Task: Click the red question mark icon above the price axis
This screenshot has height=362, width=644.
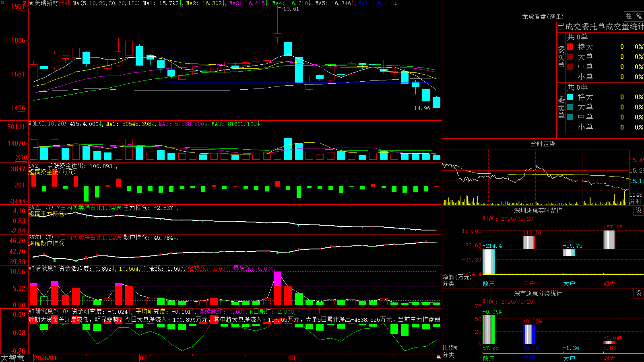Action: [25, 3]
